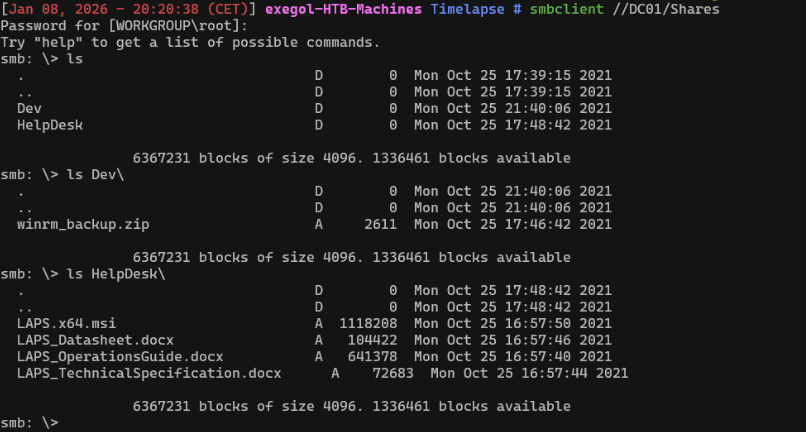806x432 pixels.
Task: Click the HelpDesk directory in the first listing
Action: [x=50, y=125]
